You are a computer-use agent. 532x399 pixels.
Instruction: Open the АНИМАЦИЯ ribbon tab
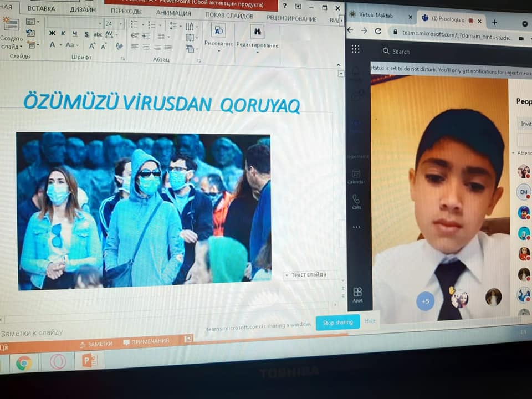173,13
